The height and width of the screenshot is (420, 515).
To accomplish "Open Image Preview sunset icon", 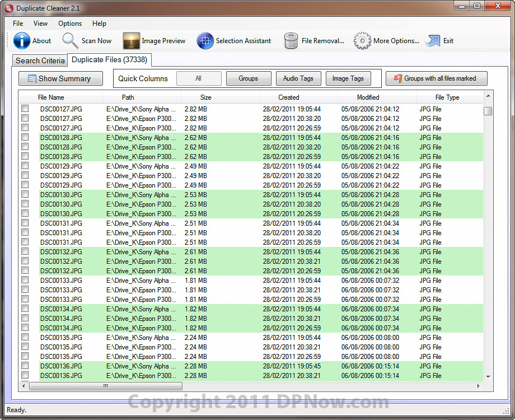I will point(132,41).
